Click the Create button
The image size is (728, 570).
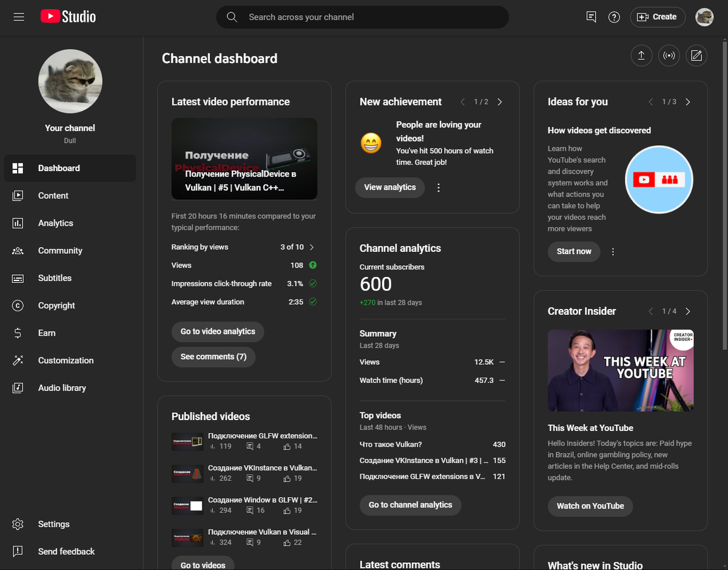[658, 17]
